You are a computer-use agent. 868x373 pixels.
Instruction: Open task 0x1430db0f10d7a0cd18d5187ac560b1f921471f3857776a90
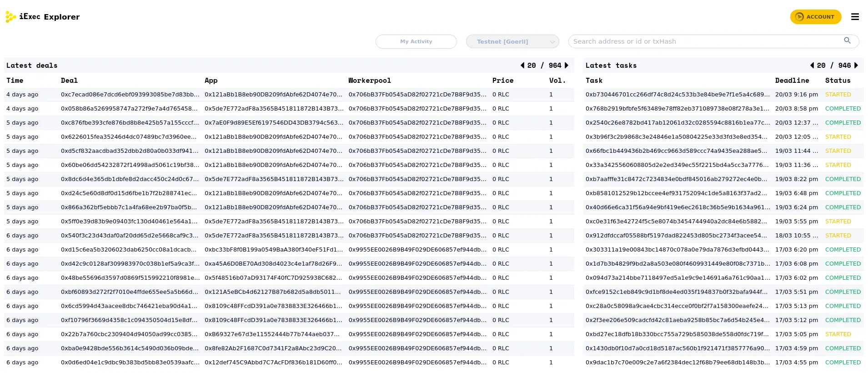pyautogui.click(x=677, y=348)
